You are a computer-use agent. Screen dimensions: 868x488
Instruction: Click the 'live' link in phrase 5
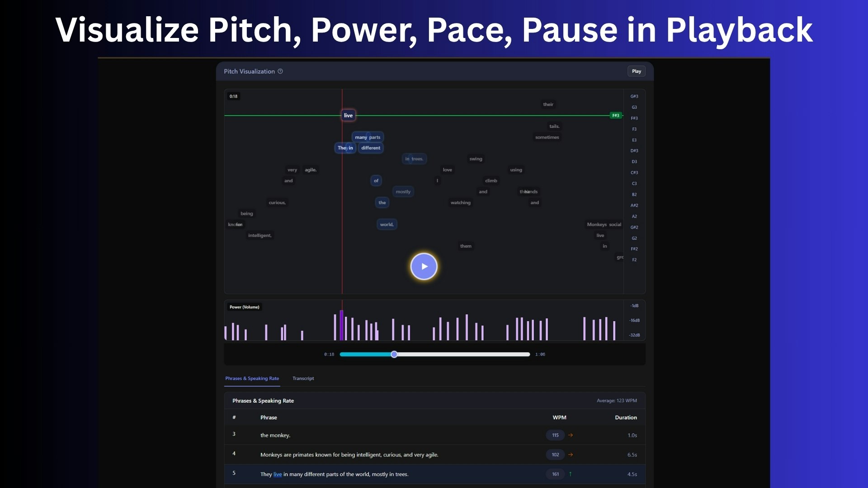pos(278,474)
